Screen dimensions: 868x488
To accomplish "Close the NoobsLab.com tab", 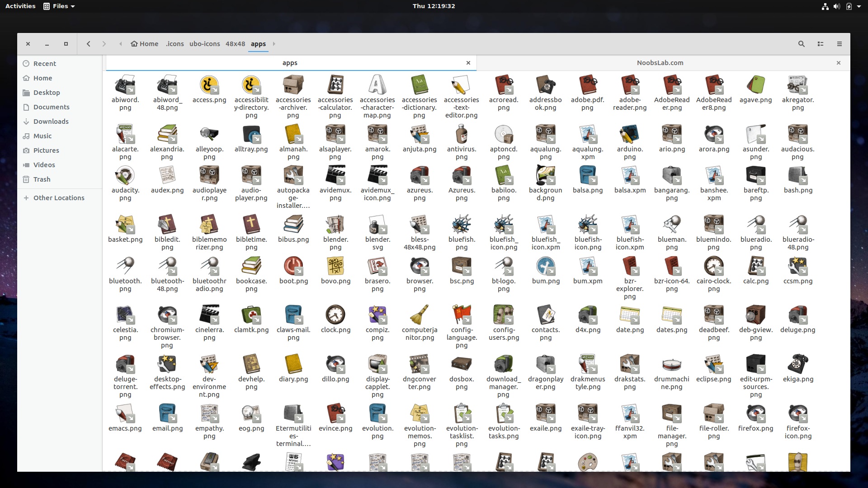I will (838, 63).
